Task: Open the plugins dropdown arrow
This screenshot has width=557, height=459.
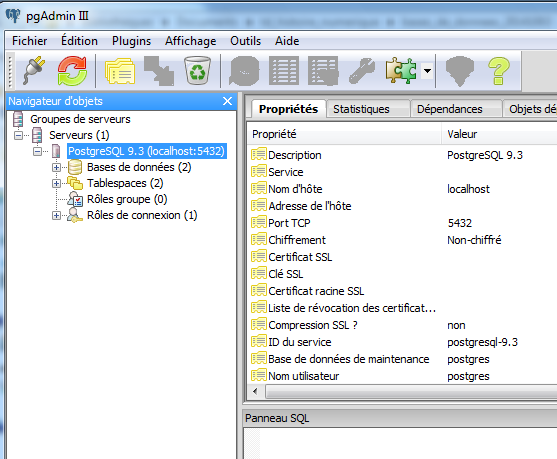Action: tap(427, 71)
